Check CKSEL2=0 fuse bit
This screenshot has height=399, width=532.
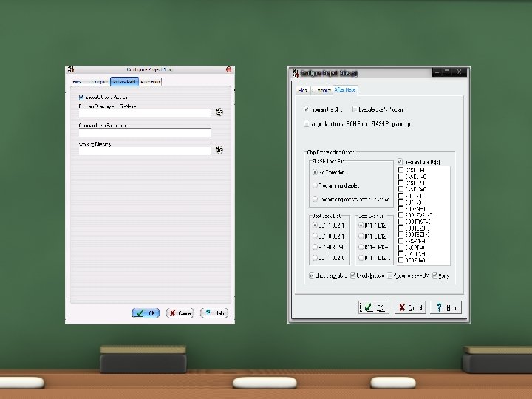pos(400,183)
